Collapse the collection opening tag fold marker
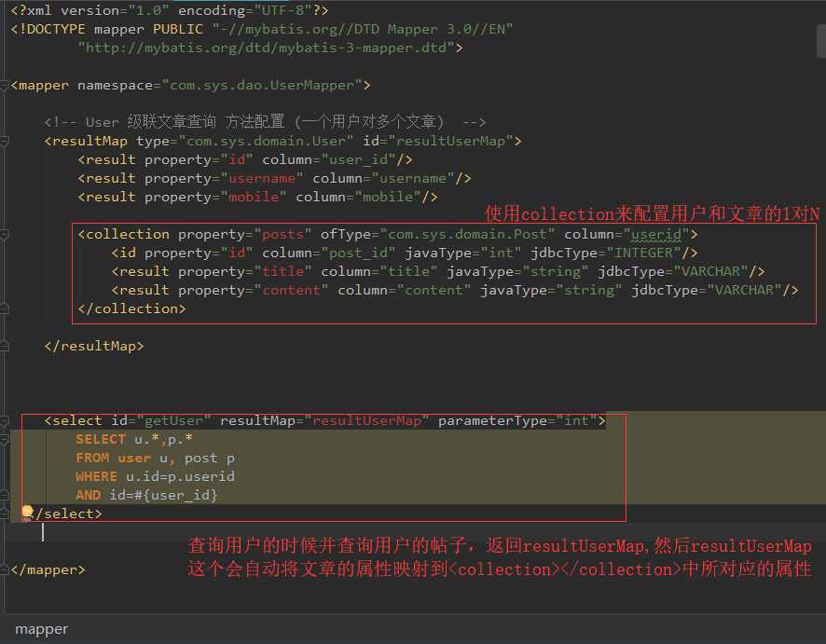This screenshot has width=826, height=644. click(x=5, y=234)
